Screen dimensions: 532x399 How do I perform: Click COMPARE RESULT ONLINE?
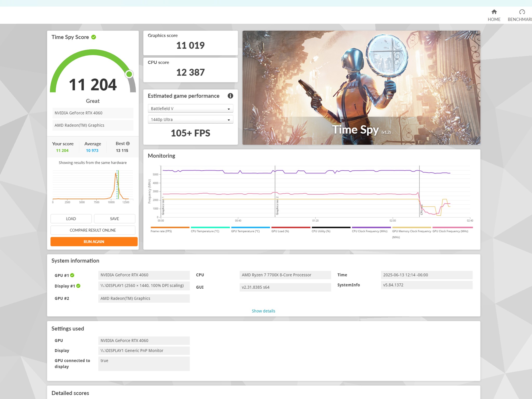pos(93,230)
